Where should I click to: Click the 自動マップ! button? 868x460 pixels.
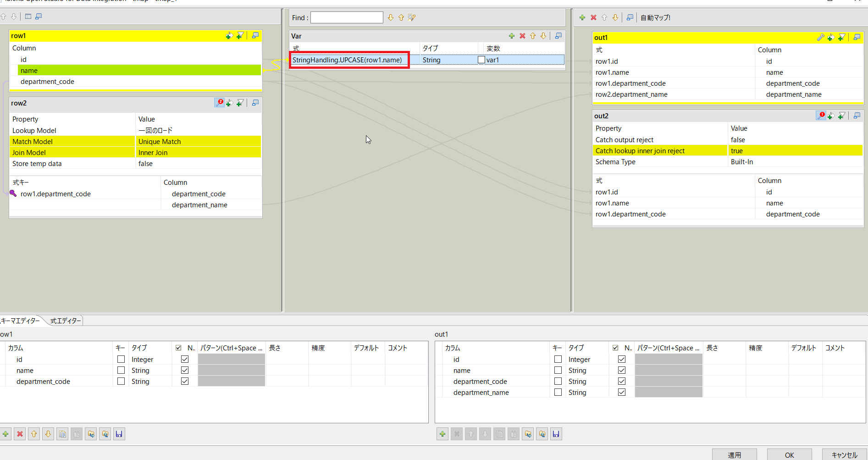[655, 18]
